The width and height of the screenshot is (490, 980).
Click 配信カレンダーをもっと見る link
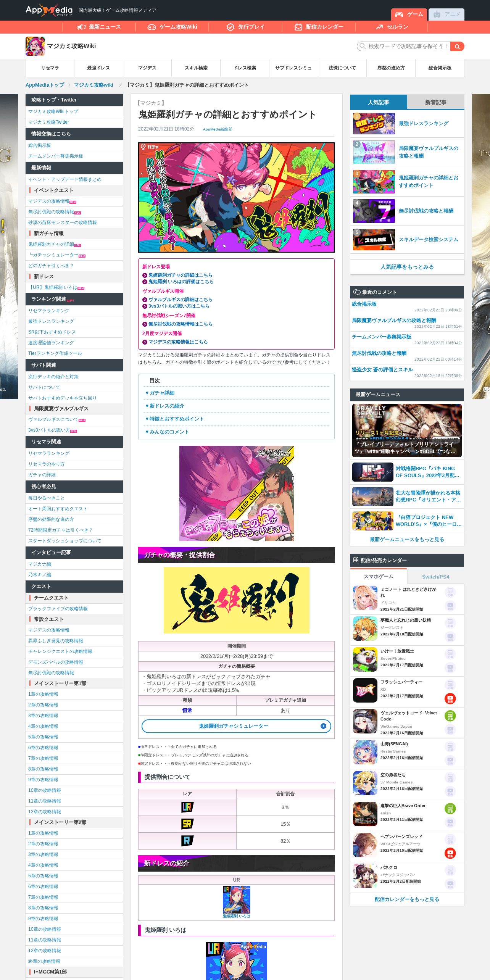[407, 899]
